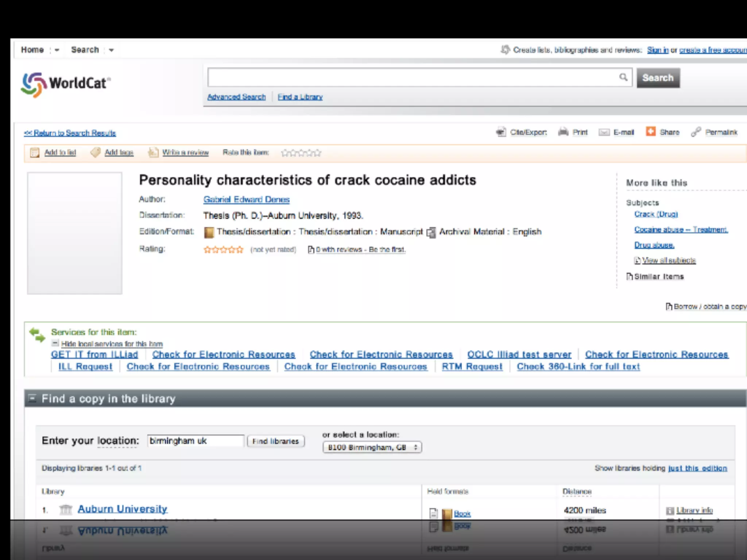Image resolution: width=747 pixels, height=560 pixels.
Task: Collapse the Find a copy in the library section
Action: pos(32,398)
